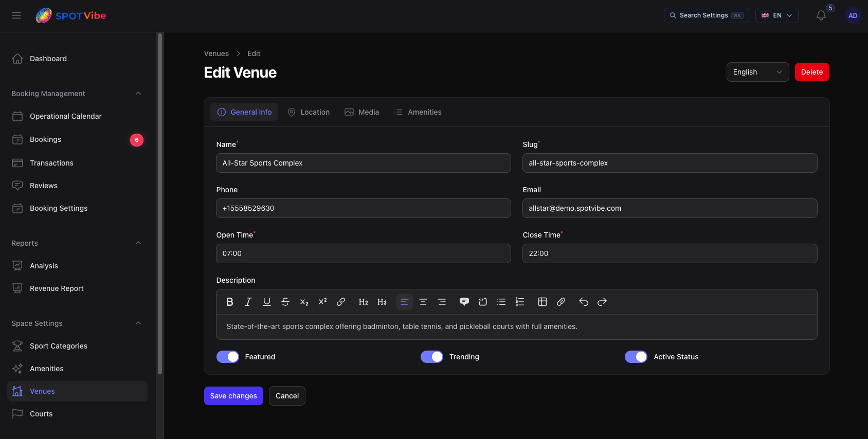
Task: Create a bulleted list
Action: [x=501, y=302]
